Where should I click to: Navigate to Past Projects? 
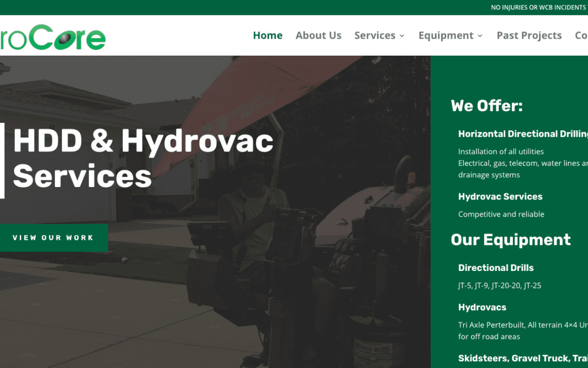coord(529,35)
